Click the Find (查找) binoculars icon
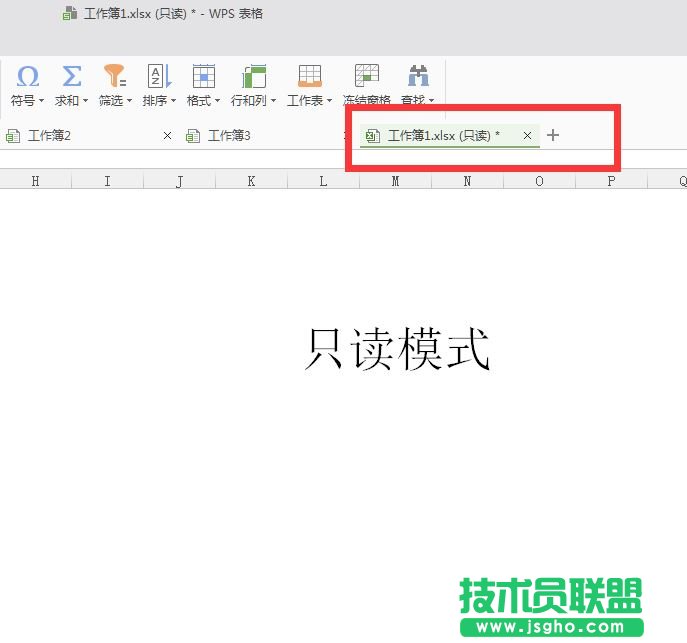Image resolution: width=687 pixels, height=643 pixels. click(418, 75)
